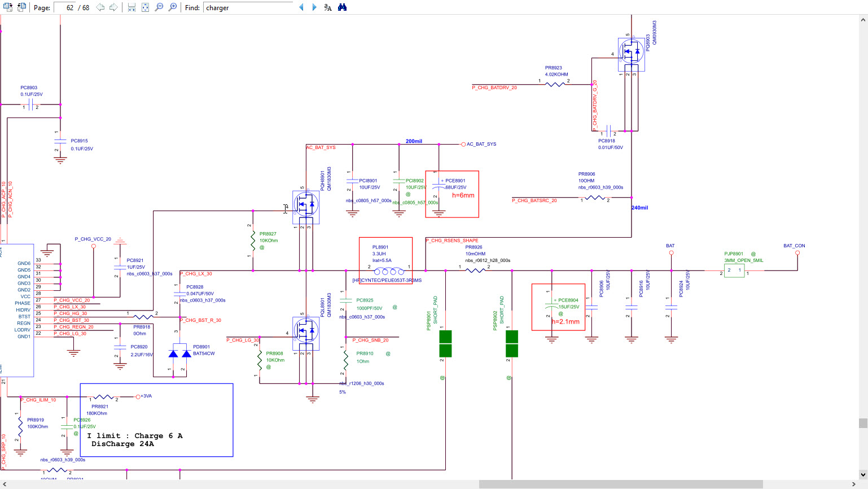Find next match with blue right arrow
The image size is (868, 489).
coord(314,7)
